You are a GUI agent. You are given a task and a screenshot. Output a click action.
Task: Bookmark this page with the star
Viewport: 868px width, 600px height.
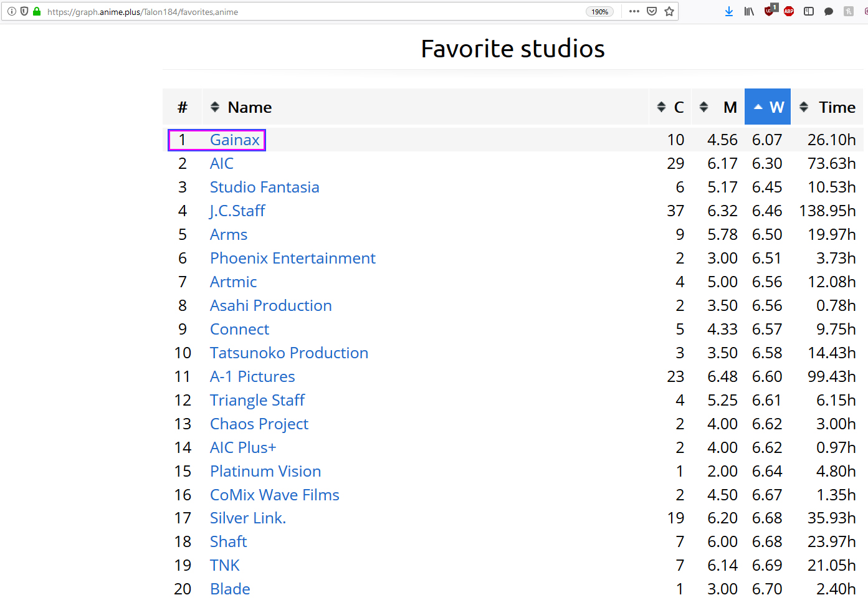coord(669,11)
